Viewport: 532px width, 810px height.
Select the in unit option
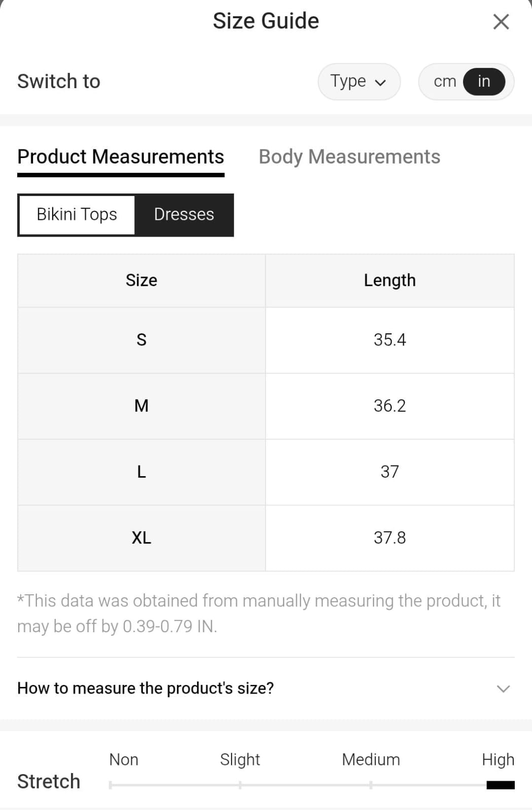click(484, 82)
